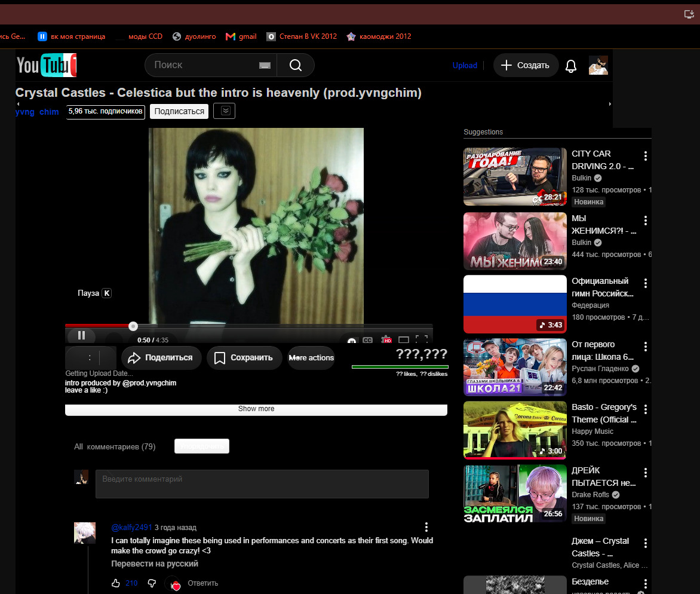Click the YouTube logo
The image size is (700, 594).
tap(47, 65)
